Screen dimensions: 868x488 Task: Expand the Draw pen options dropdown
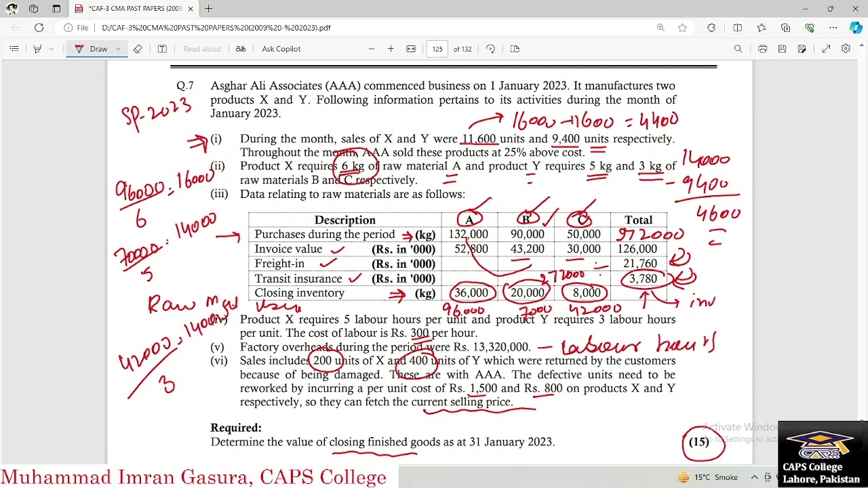(118, 49)
